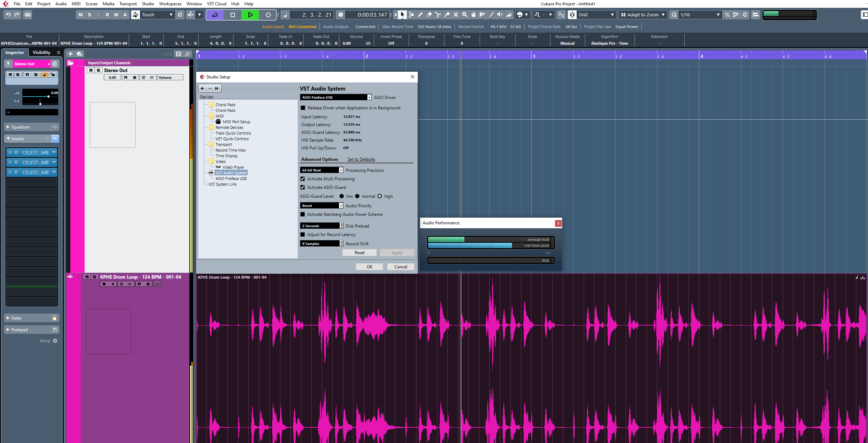Select ASIO Fireface USB in Devices tree
Screen dimensions: 868x443
tap(231, 179)
